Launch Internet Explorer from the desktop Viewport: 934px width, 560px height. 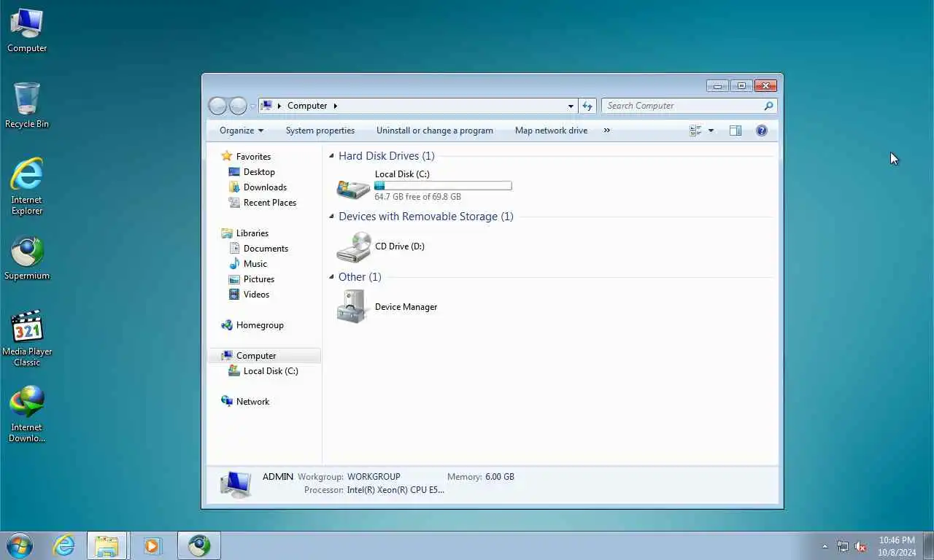27,186
